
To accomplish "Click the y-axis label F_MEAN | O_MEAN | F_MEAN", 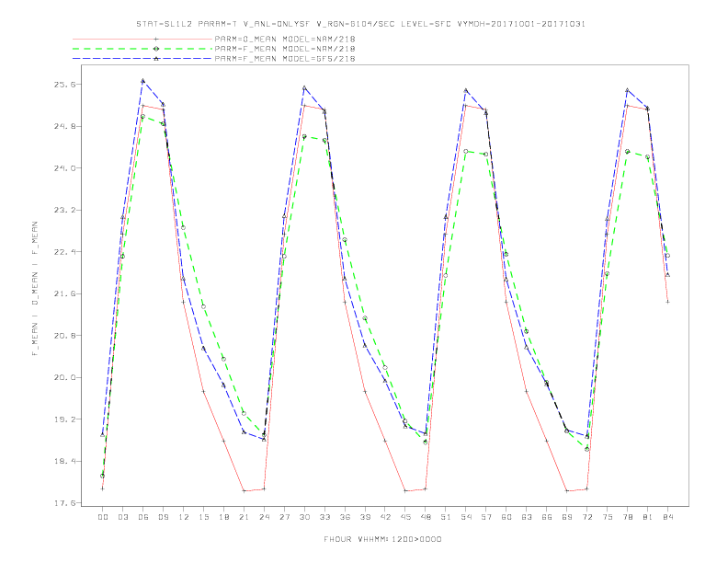I will [35, 289].
